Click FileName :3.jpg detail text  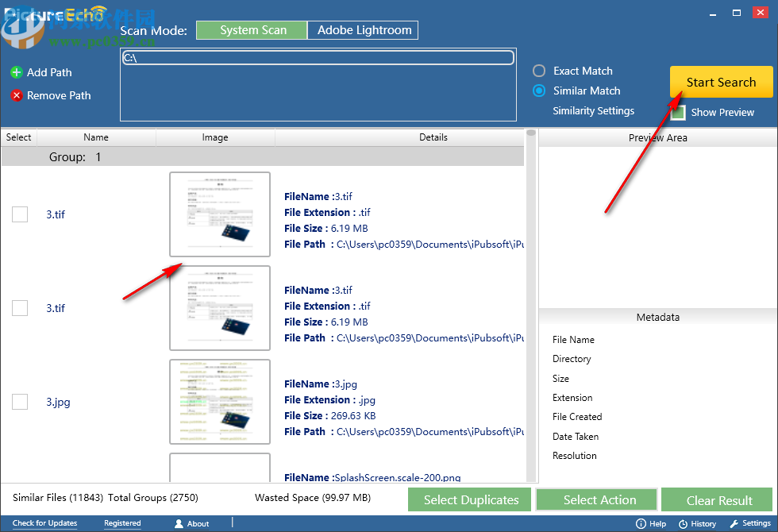coord(321,384)
